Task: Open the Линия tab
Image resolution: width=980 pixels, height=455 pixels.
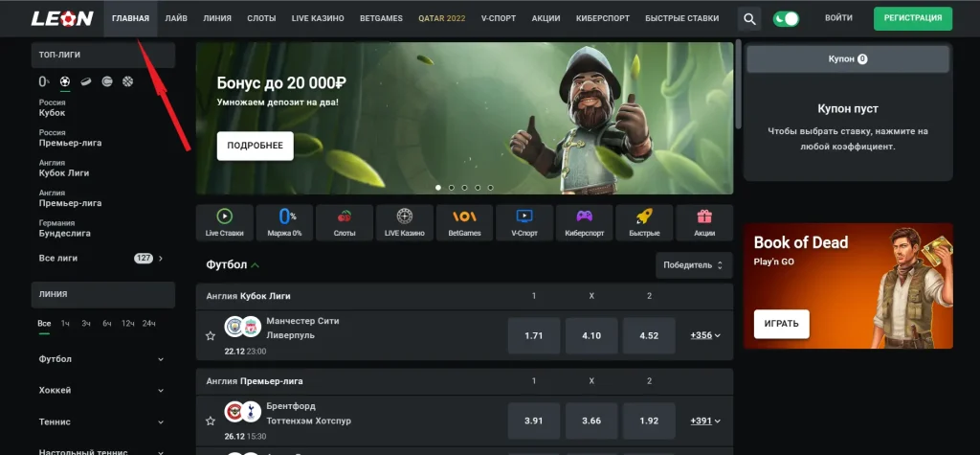Action: tap(217, 19)
